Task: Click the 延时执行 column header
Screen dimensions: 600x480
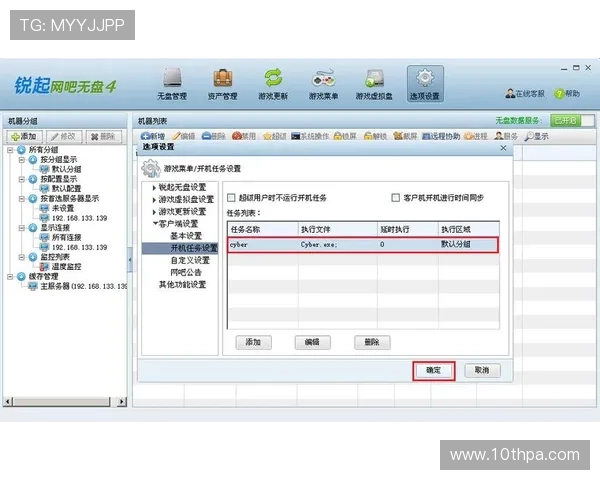Action: (408, 229)
